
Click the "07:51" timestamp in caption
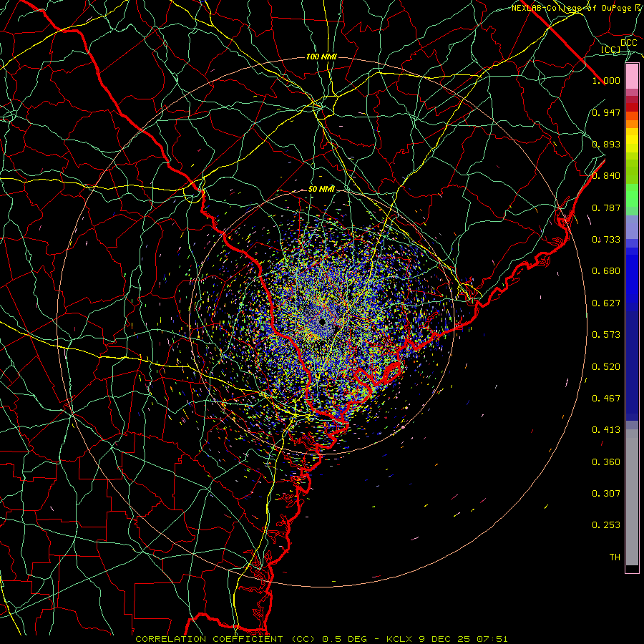[492, 639]
